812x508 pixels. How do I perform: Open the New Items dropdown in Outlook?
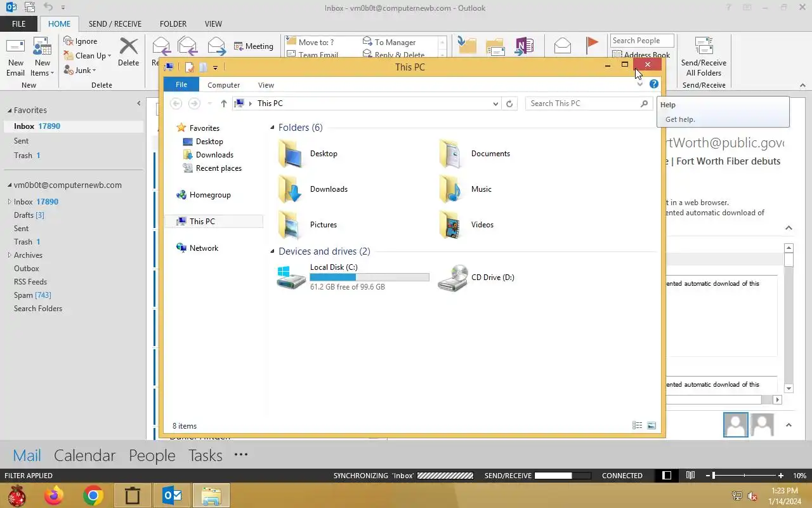pyautogui.click(x=43, y=57)
